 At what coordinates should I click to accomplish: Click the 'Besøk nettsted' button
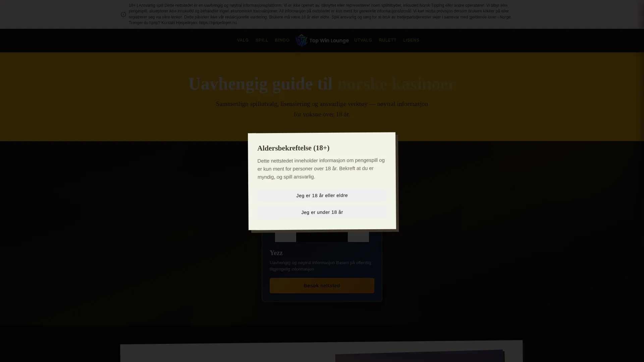(x=322, y=286)
